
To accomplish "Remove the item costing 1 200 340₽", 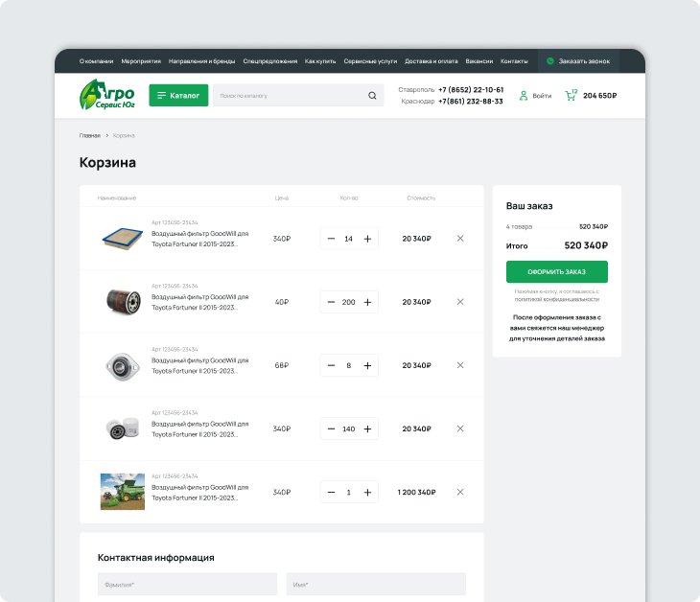I will (460, 492).
